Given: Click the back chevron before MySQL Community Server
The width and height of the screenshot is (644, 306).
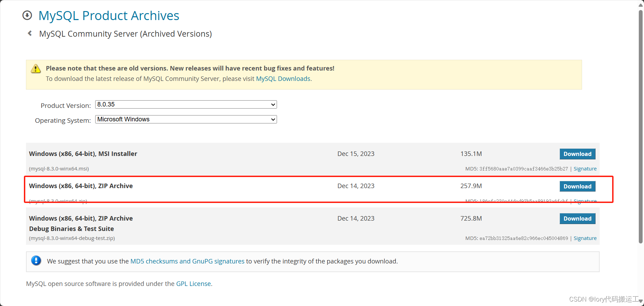Looking at the screenshot, I should point(30,33).
